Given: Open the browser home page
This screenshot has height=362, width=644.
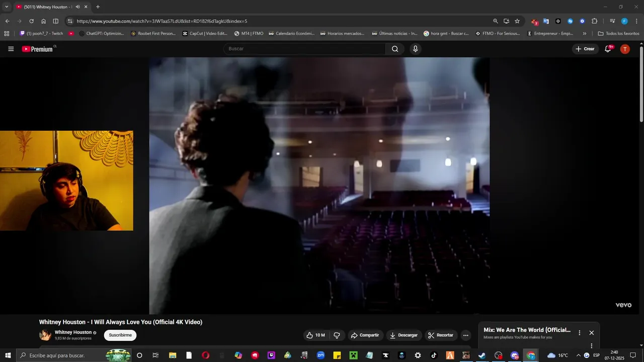Looking at the screenshot, I should [x=44, y=21].
